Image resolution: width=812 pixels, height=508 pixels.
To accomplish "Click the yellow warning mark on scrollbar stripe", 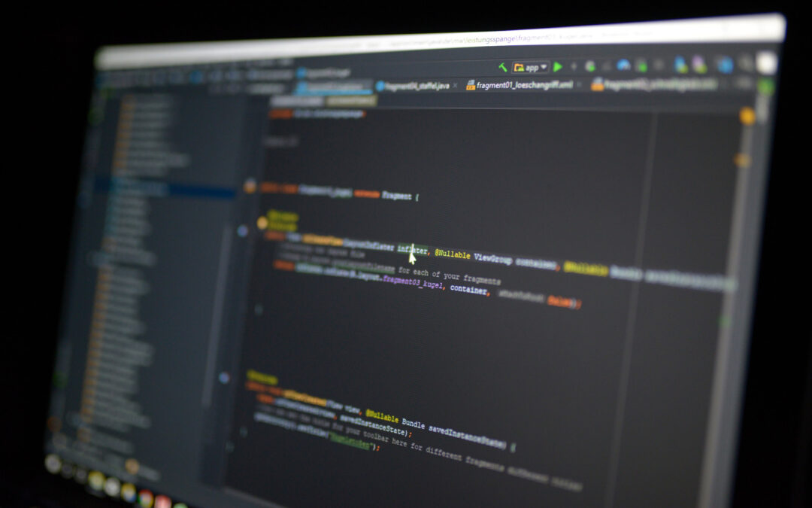I will click(742, 160).
